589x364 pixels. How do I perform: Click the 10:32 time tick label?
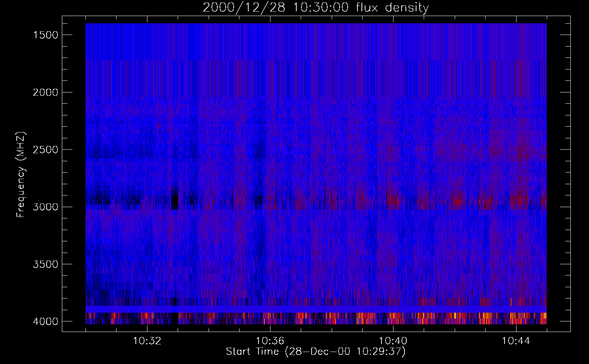pyautogui.click(x=147, y=341)
